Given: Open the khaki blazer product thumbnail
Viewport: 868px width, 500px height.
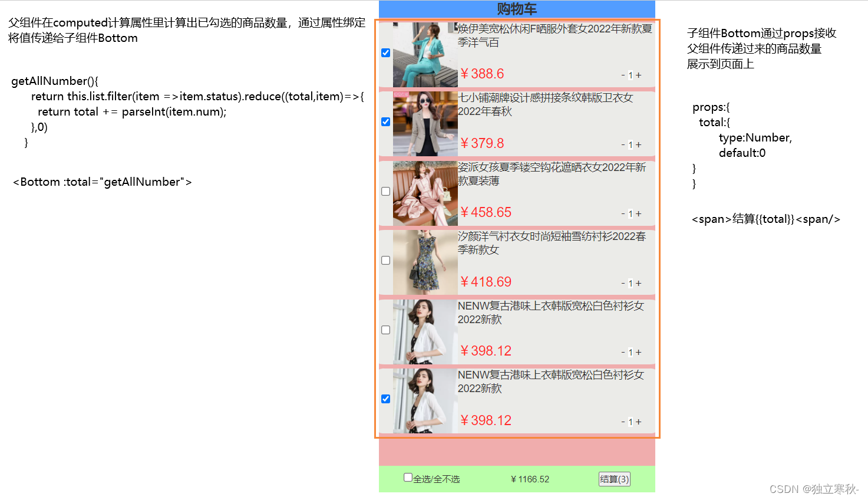Looking at the screenshot, I should tap(425, 124).
